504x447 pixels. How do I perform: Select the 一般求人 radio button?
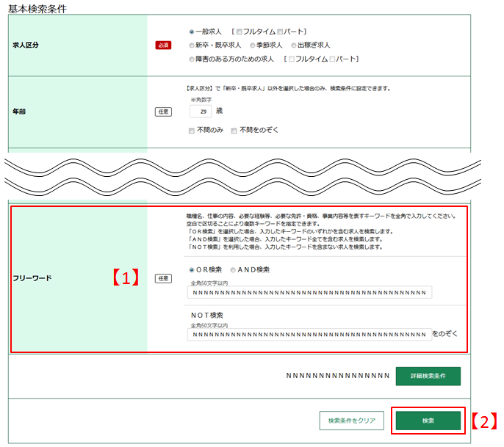[x=192, y=32]
